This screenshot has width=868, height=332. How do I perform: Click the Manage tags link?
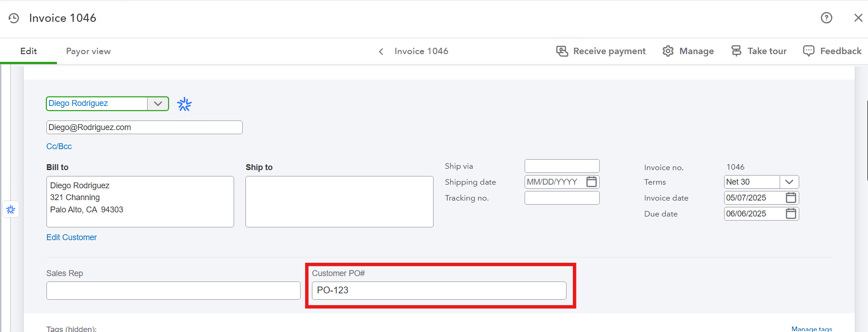click(812, 329)
